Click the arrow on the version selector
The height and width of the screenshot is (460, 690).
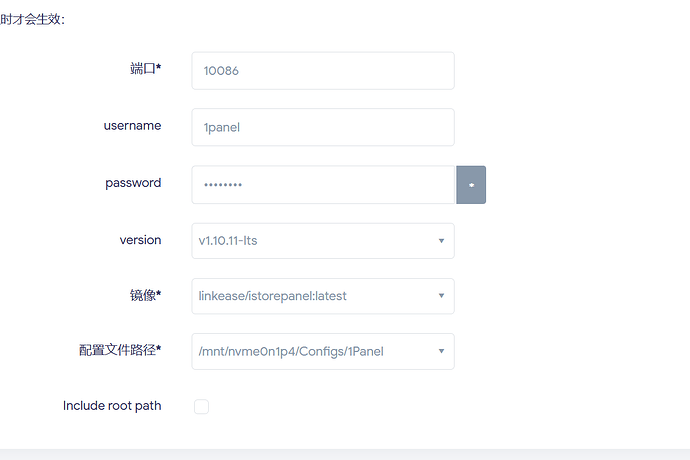441,241
